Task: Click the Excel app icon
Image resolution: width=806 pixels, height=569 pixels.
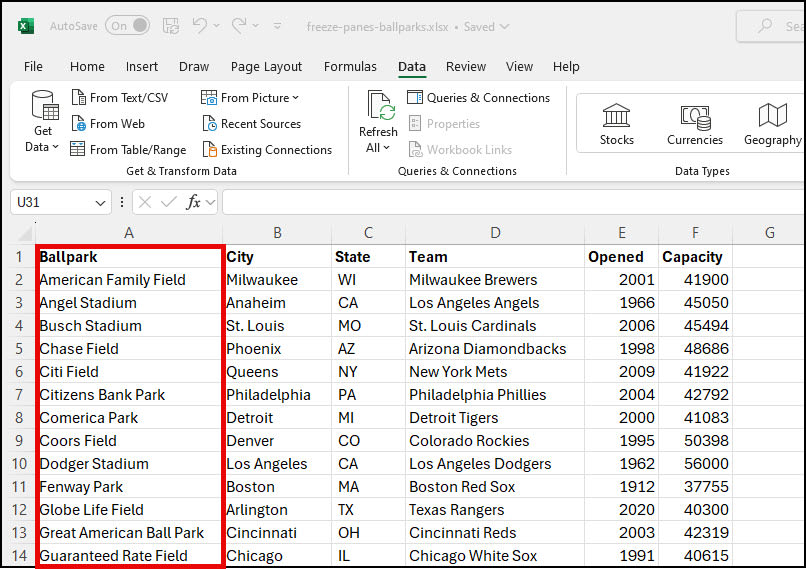Action: [x=26, y=26]
